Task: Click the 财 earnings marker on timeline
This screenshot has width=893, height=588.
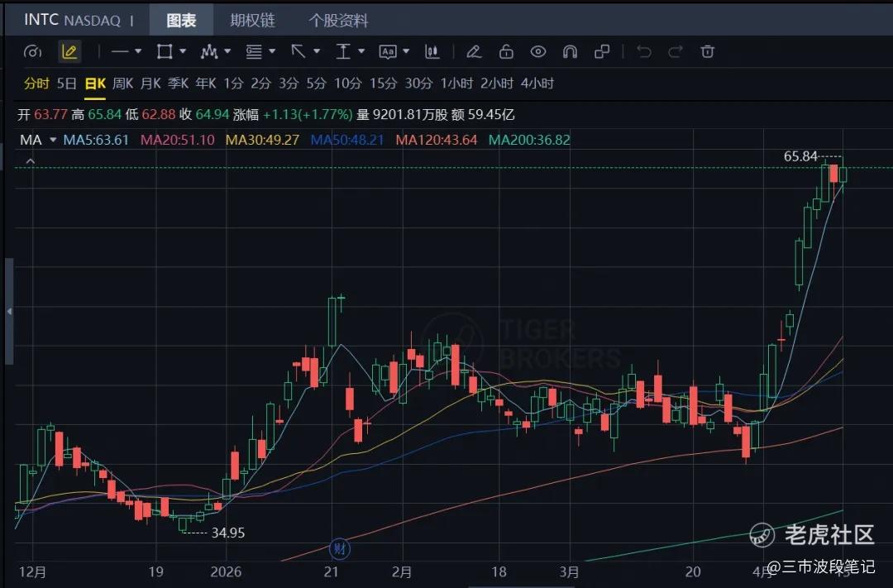Action: (340, 548)
